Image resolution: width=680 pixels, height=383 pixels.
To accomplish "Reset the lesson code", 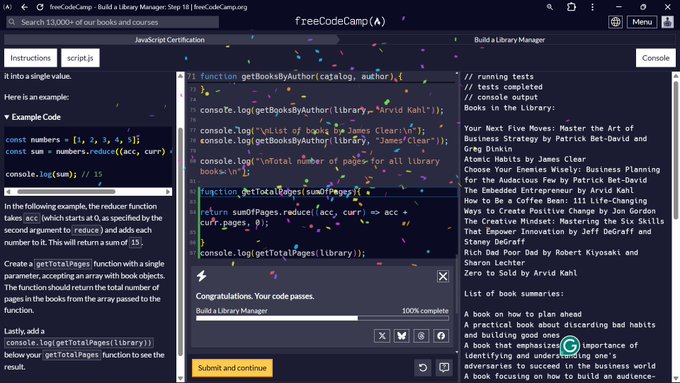I will click(423, 368).
